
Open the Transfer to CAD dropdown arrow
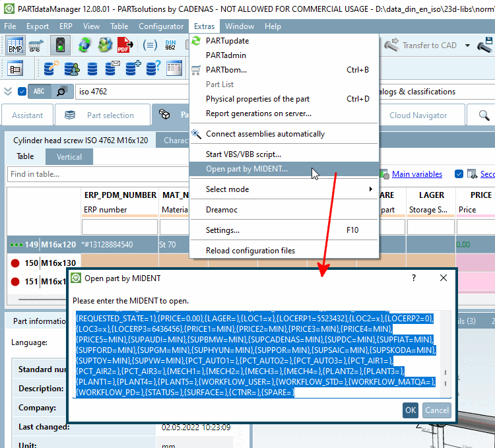467,46
